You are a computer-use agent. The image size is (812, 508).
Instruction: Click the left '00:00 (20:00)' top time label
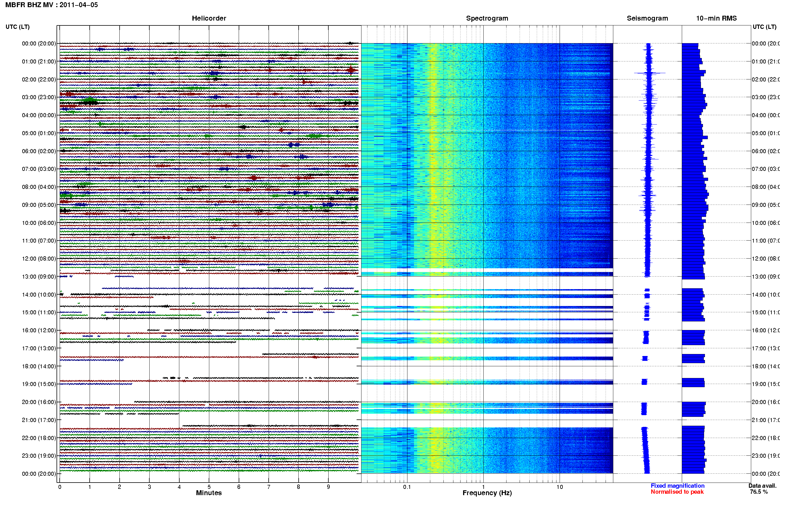click(x=39, y=44)
